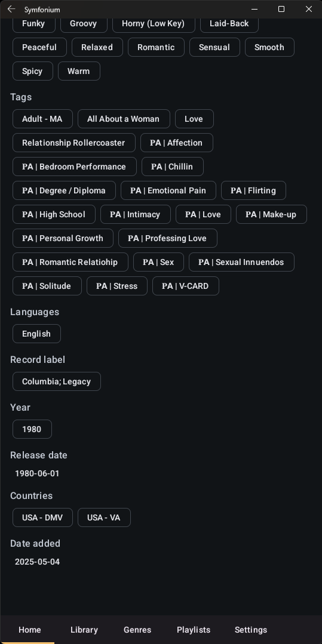Select the Horny (Low Key) mood chip
322x644 pixels.
[154, 23]
